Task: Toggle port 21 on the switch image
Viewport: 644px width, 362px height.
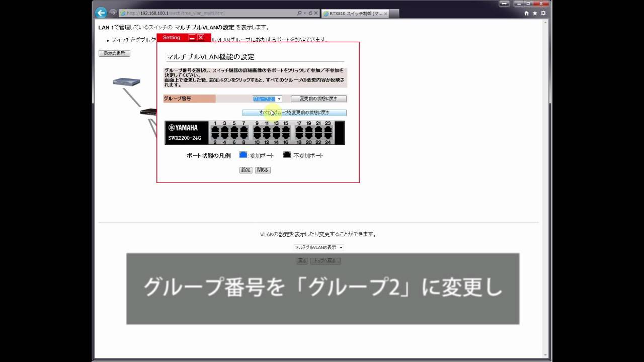Action: (x=318, y=129)
